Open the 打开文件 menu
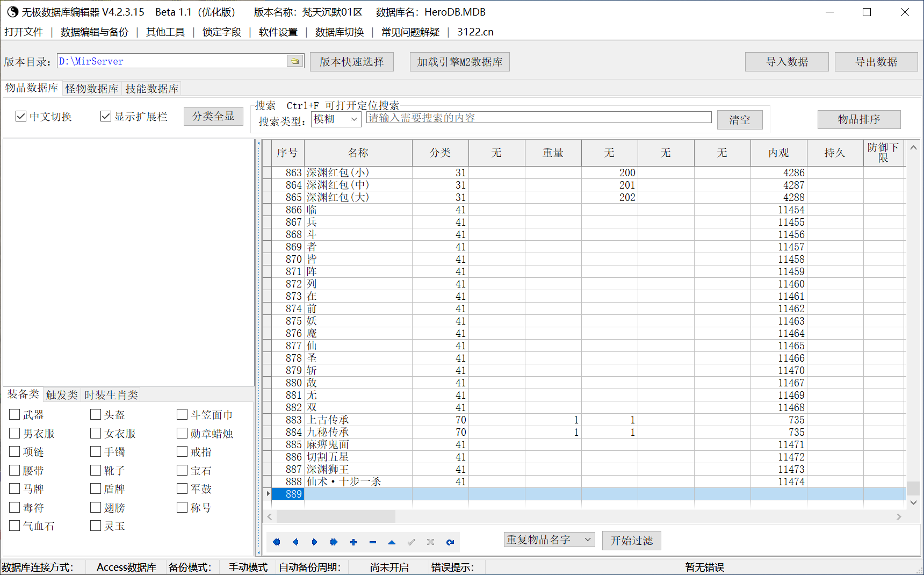This screenshot has height=575, width=924. coord(24,32)
